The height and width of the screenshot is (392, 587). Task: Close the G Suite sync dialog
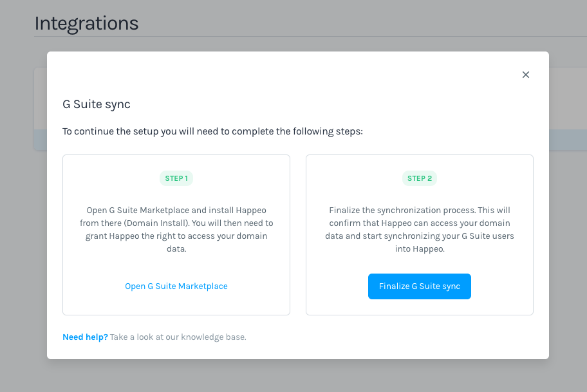526,75
